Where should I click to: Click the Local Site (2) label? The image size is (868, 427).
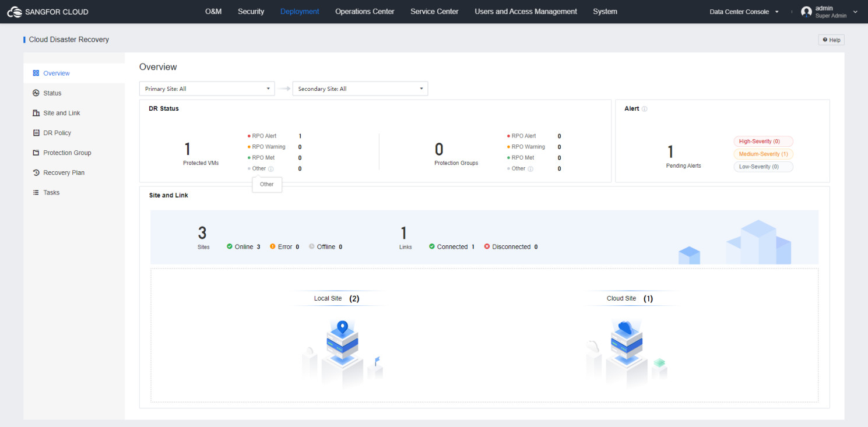tap(336, 298)
